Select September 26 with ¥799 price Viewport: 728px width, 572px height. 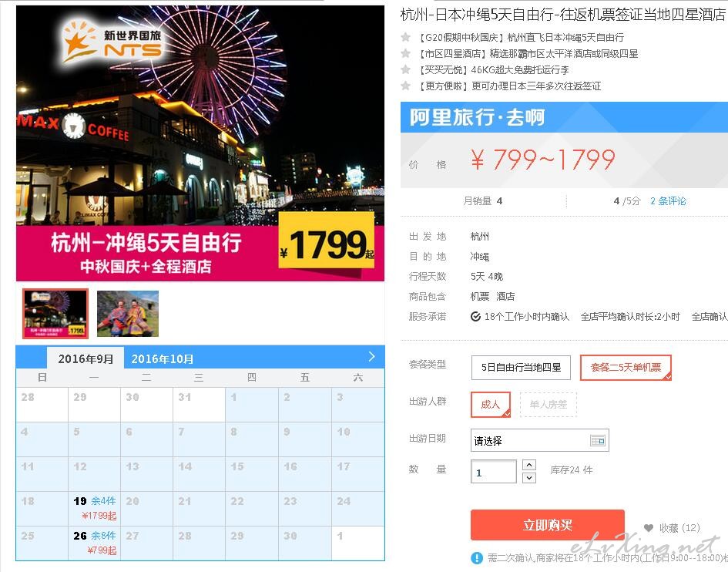pos(94,543)
